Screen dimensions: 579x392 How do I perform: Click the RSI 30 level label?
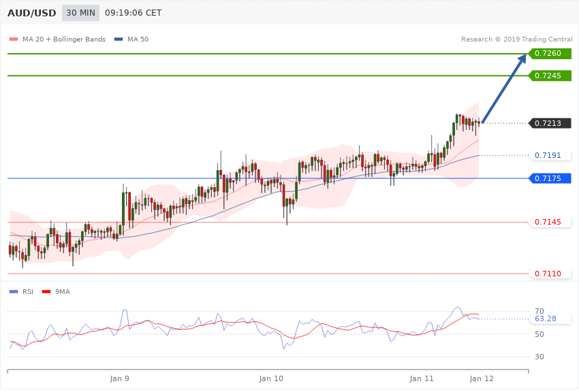pyautogui.click(x=539, y=357)
